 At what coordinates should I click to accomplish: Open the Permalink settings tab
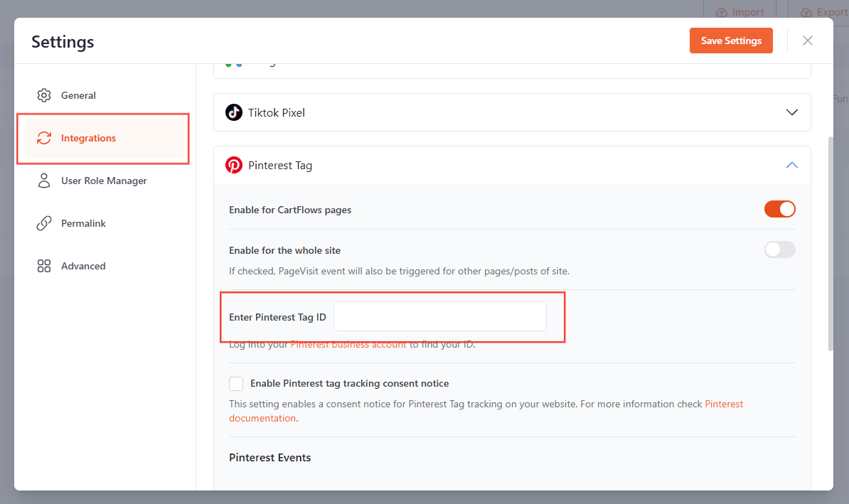coord(82,223)
